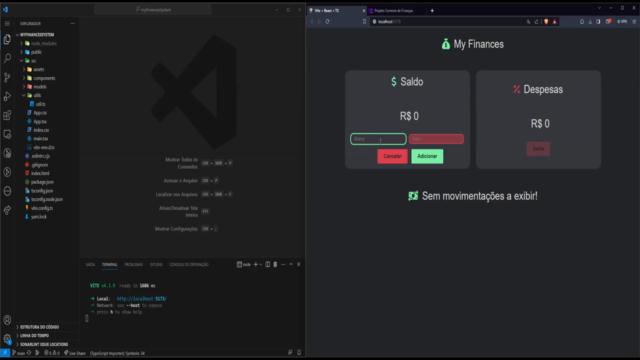Click the VS Code title search box
Image resolution: width=640 pixels, height=360 pixels.
pos(153,9)
